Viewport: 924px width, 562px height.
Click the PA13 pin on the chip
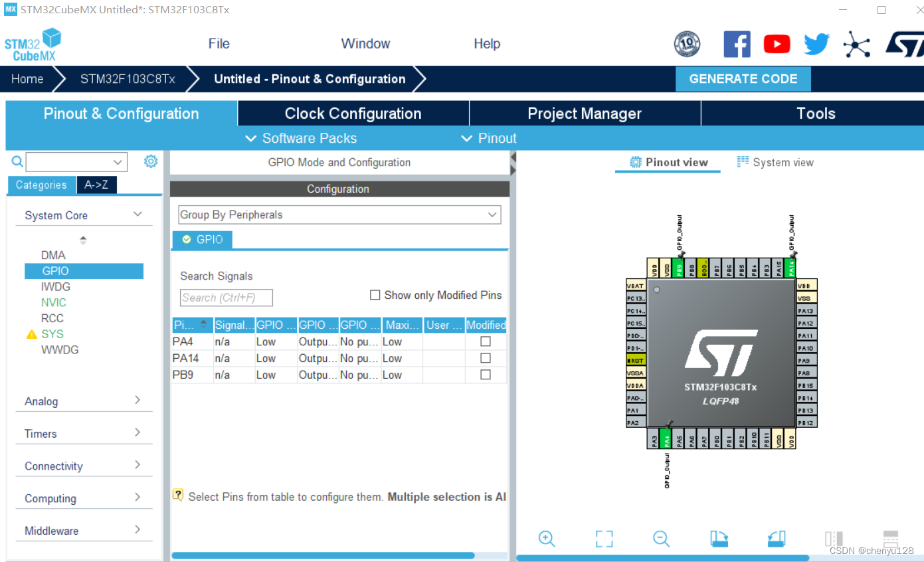807,311
